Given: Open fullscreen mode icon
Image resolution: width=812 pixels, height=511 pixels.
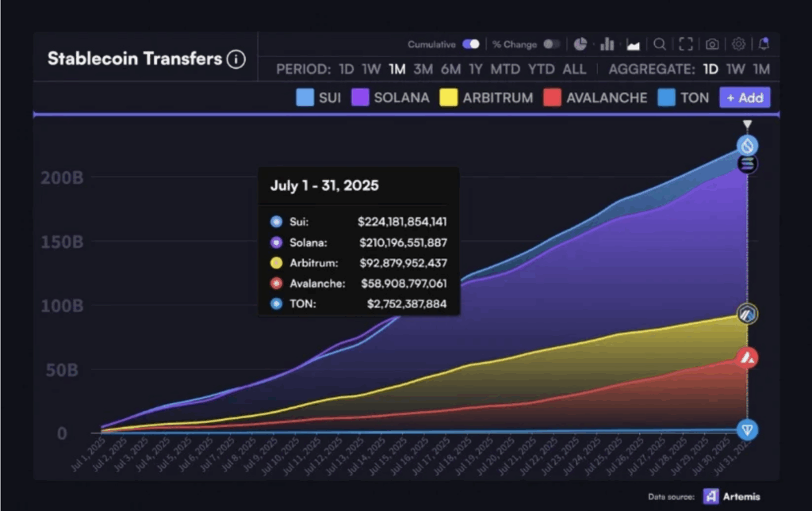Looking at the screenshot, I should pos(686,44).
